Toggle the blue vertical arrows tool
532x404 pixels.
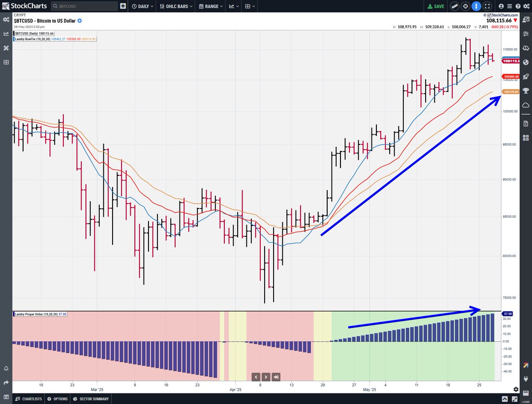[x=476, y=6]
